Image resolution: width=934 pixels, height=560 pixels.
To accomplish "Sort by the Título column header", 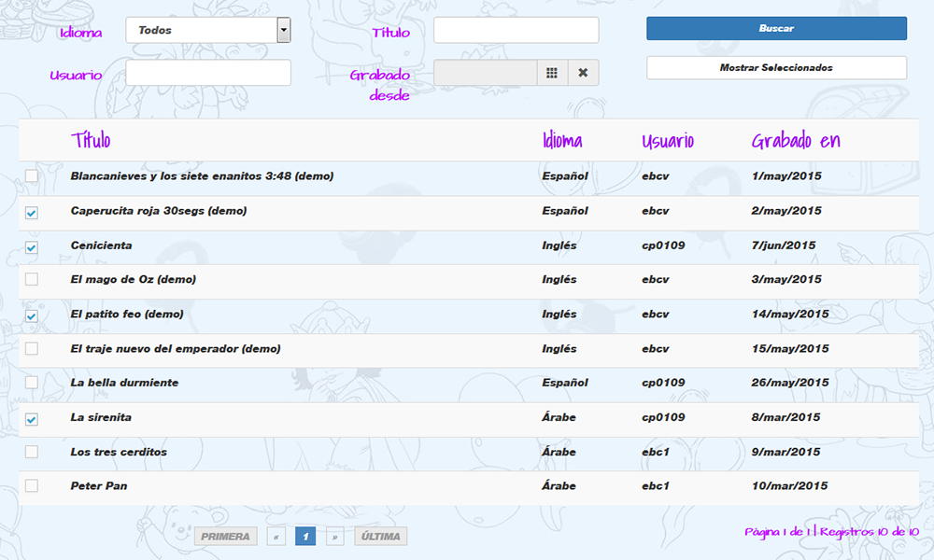I will (x=91, y=141).
